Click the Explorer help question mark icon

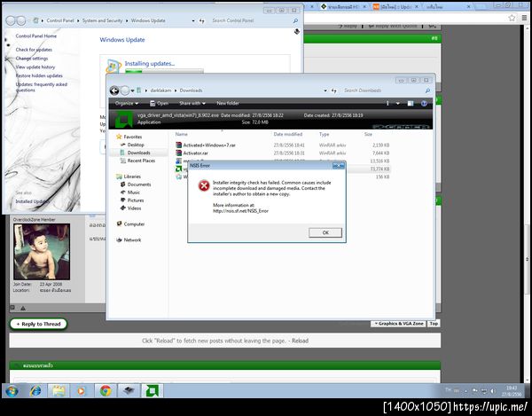point(424,103)
